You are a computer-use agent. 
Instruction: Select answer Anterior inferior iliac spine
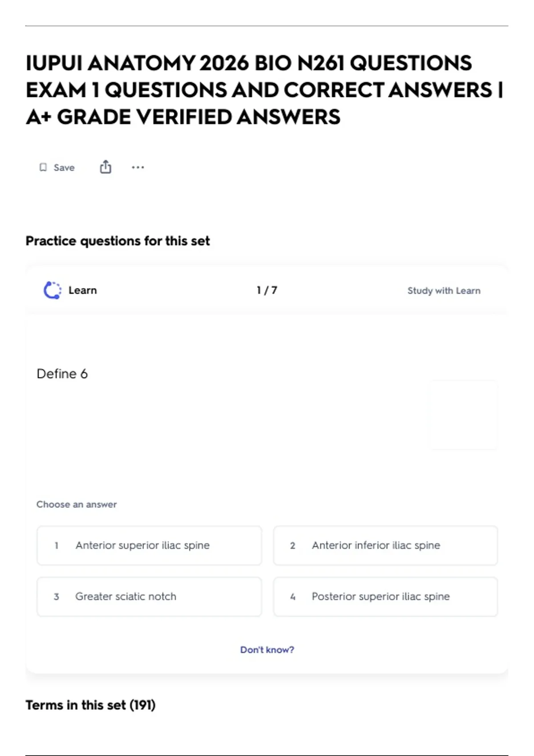click(x=376, y=545)
